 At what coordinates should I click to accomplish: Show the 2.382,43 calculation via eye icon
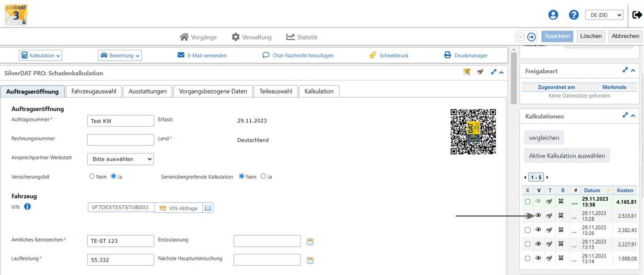538,230
